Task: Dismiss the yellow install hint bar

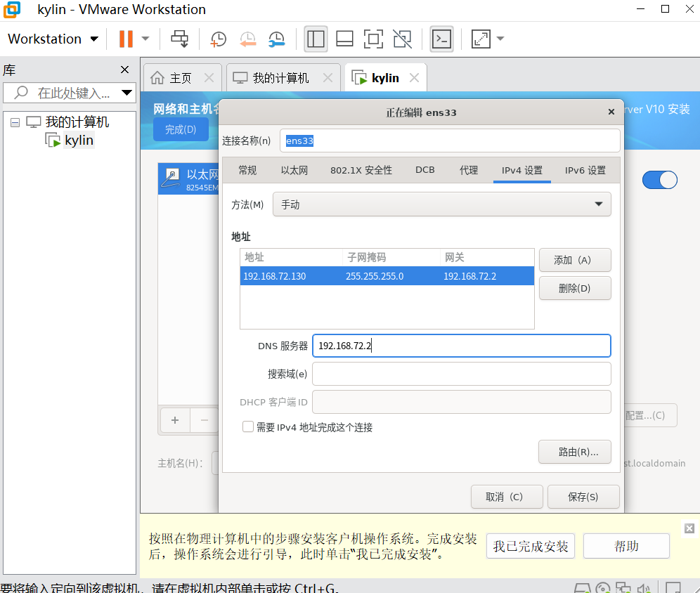Action: tap(689, 528)
